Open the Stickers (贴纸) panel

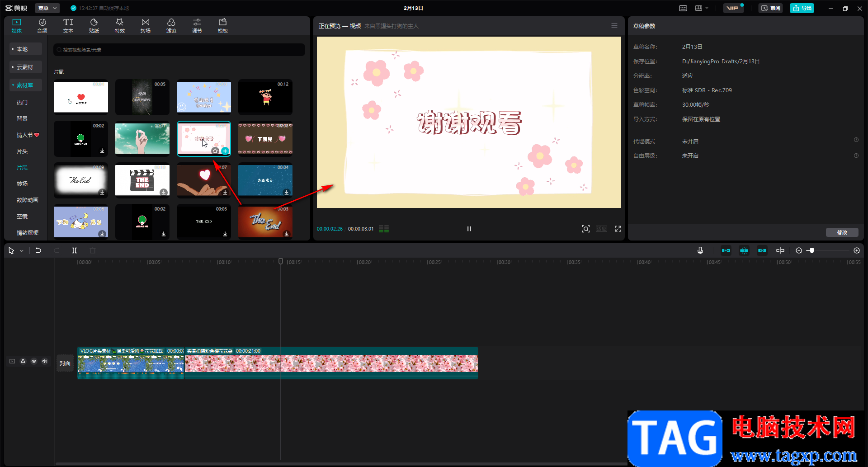[x=94, y=26]
